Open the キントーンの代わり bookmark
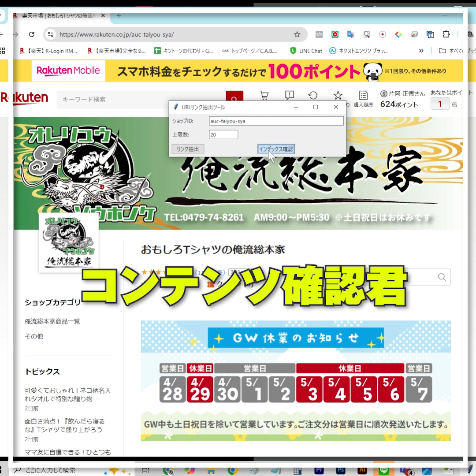This screenshot has height=476, width=476. [184, 51]
